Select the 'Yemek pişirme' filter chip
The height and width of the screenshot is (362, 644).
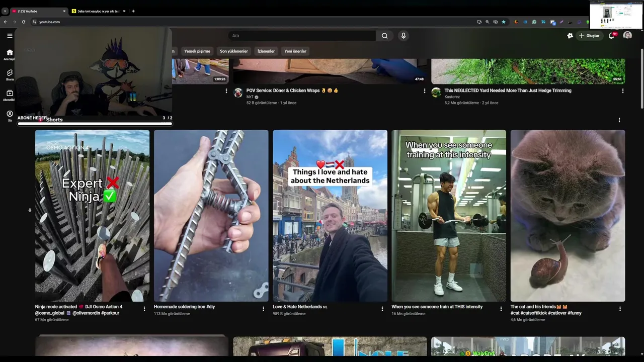point(197,51)
